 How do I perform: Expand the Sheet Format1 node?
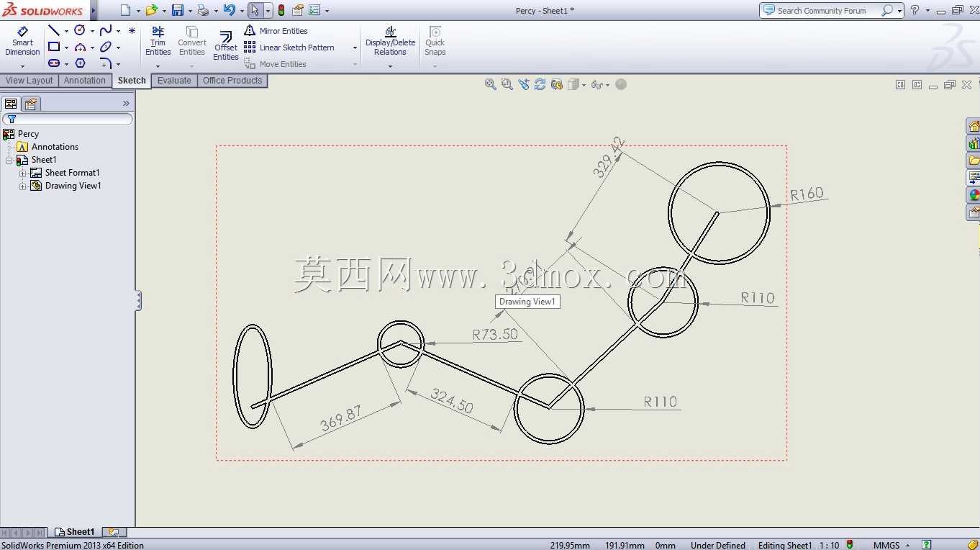(22, 173)
